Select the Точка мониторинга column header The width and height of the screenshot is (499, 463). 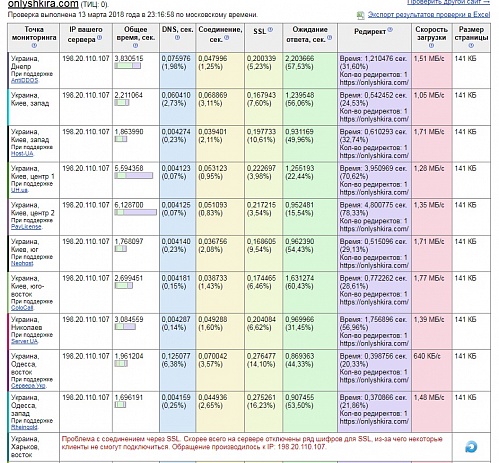34,37
